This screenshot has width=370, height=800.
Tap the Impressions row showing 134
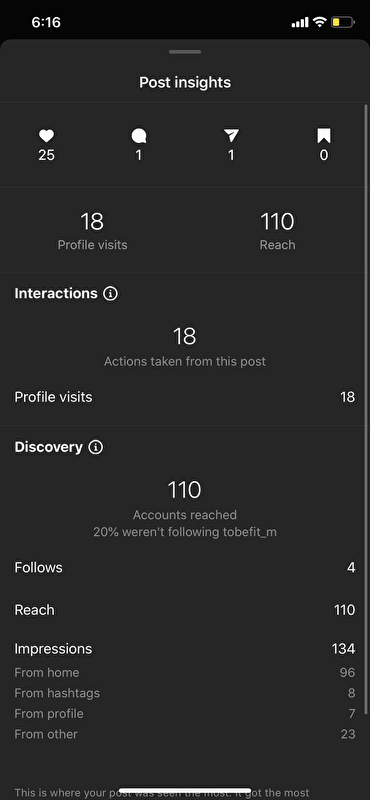(x=185, y=649)
